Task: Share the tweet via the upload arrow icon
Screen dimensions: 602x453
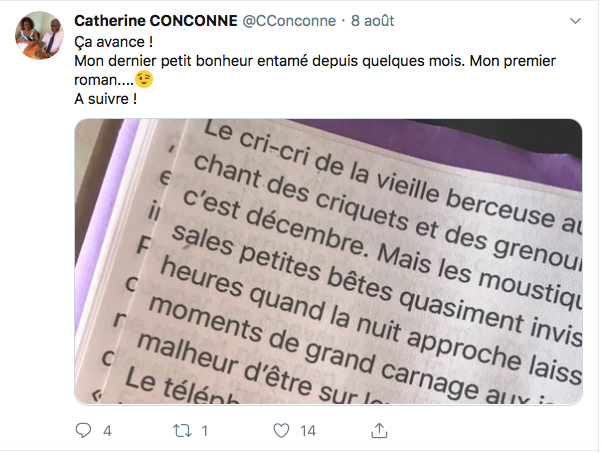Action: [x=379, y=430]
